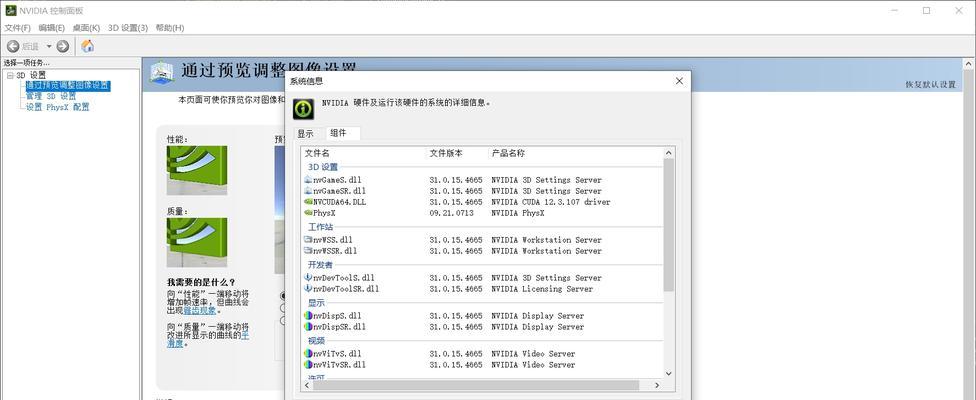976x400 pixels.
Task: Minimize the NVIDIA Control Panel window
Action: click(x=894, y=11)
